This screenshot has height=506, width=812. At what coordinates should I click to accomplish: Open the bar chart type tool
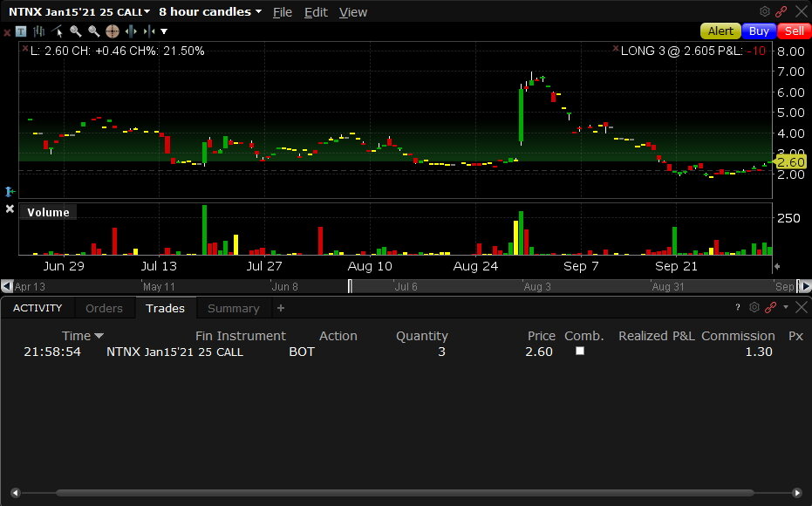(39, 31)
